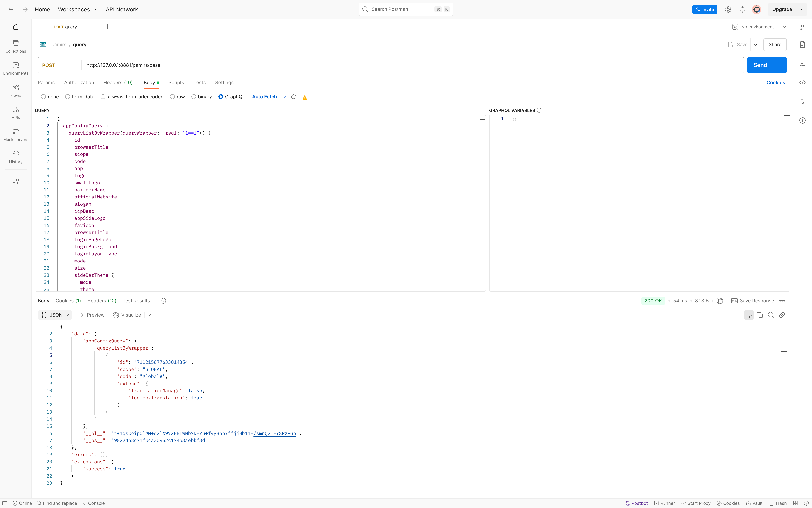This screenshot has width=812, height=508.
Task: Open the JSON response format dropdown
Action: coord(55,315)
